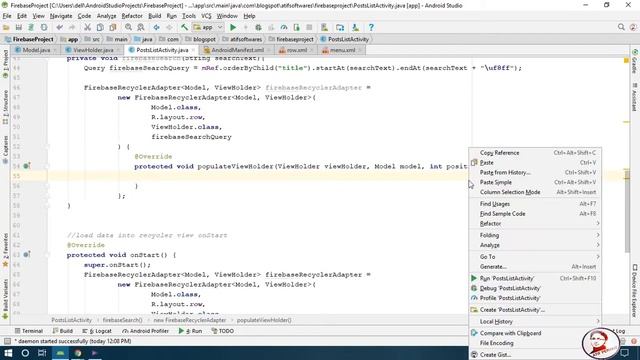The image size is (640, 360).
Task: Expand the Analyze submenu in context menu
Action: tap(535, 245)
